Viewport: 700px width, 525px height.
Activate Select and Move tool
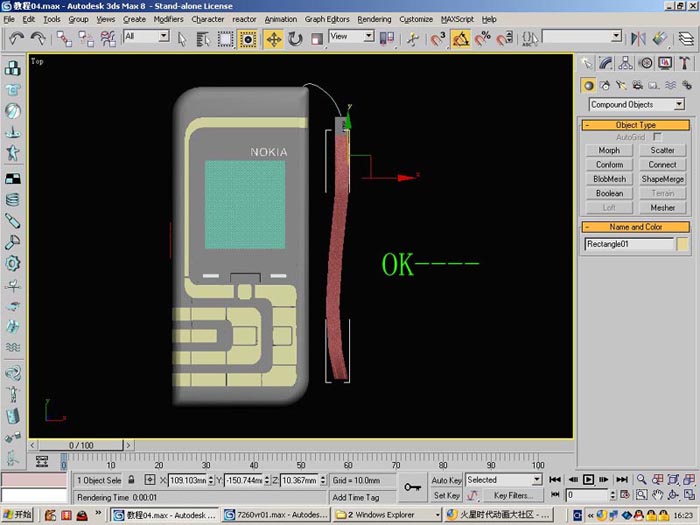point(273,39)
